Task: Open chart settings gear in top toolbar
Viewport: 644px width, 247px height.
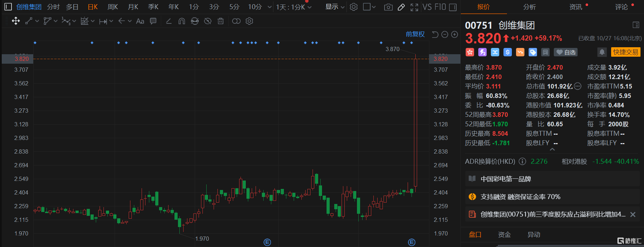Action: click(354, 7)
